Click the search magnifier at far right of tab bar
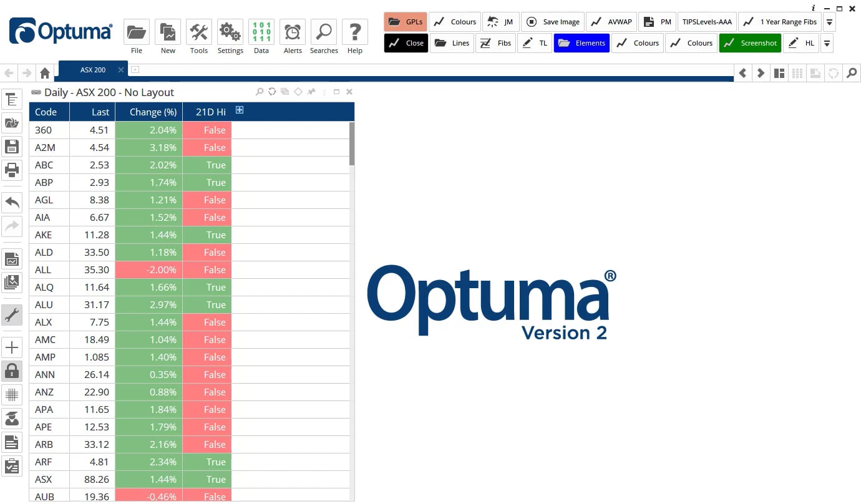 coord(852,73)
